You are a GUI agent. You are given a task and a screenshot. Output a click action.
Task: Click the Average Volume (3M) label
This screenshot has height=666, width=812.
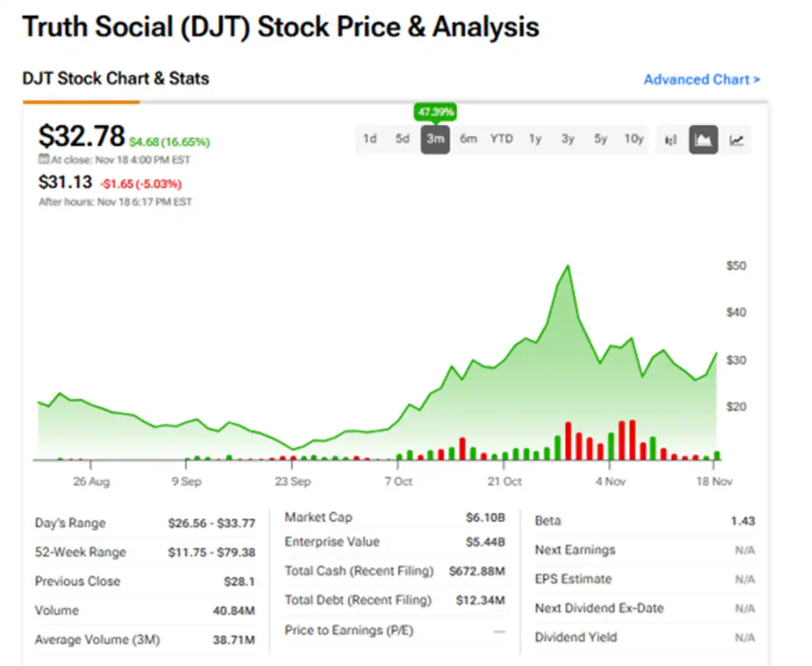click(97, 639)
